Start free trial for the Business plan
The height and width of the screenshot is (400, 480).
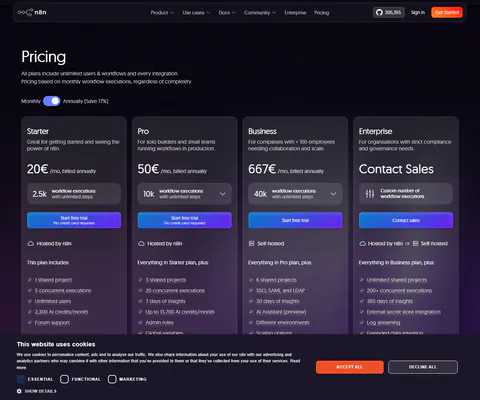[x=295, y=220]
